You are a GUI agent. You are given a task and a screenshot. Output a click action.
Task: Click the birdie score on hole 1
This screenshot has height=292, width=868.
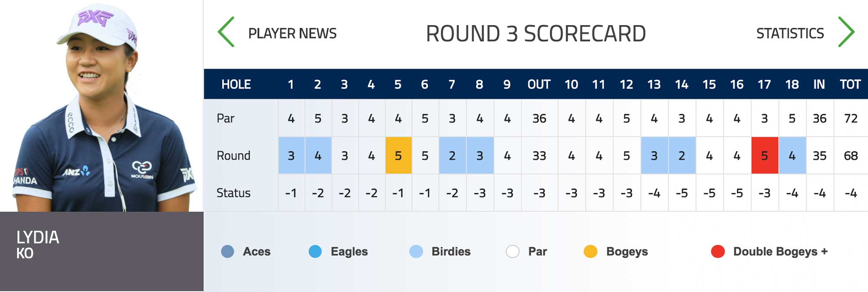pyautogui.click(x=291, y=155)
